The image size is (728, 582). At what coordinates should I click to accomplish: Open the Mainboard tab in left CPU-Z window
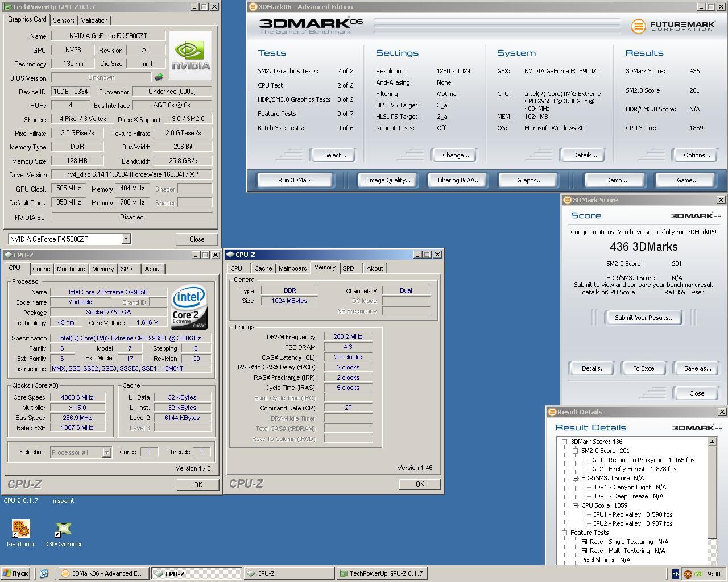pyautogui.click(x=71, y=269)
